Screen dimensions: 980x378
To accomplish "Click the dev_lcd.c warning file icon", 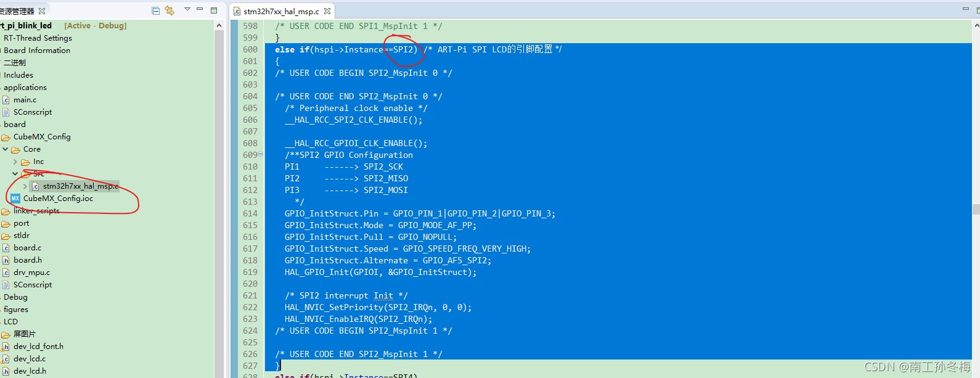I will [x=6, y=358].
